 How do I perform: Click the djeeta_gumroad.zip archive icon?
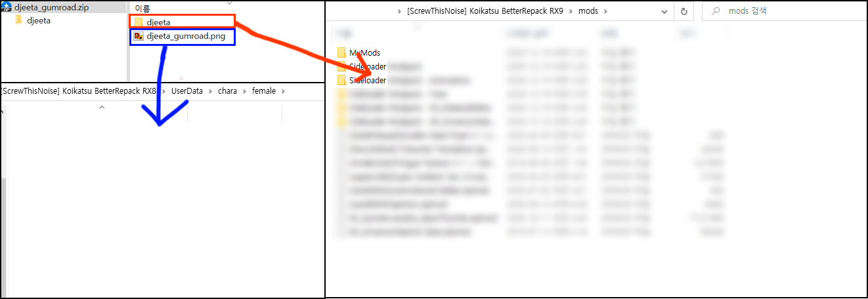point(7,8)
